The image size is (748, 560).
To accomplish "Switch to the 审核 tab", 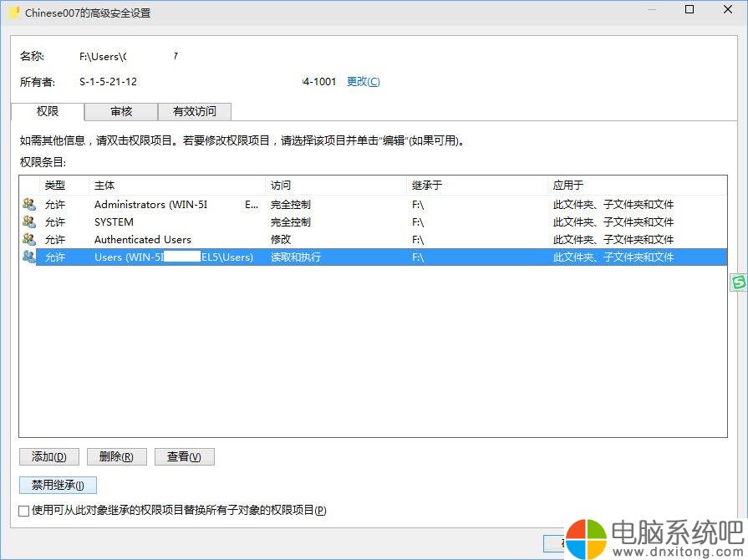I will (120, 111).
